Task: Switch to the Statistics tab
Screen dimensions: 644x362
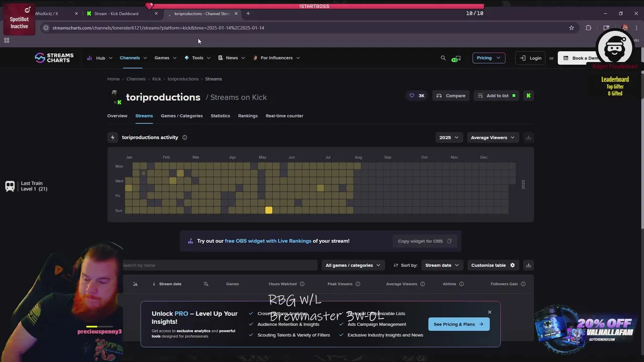Action: click(220, 116)
